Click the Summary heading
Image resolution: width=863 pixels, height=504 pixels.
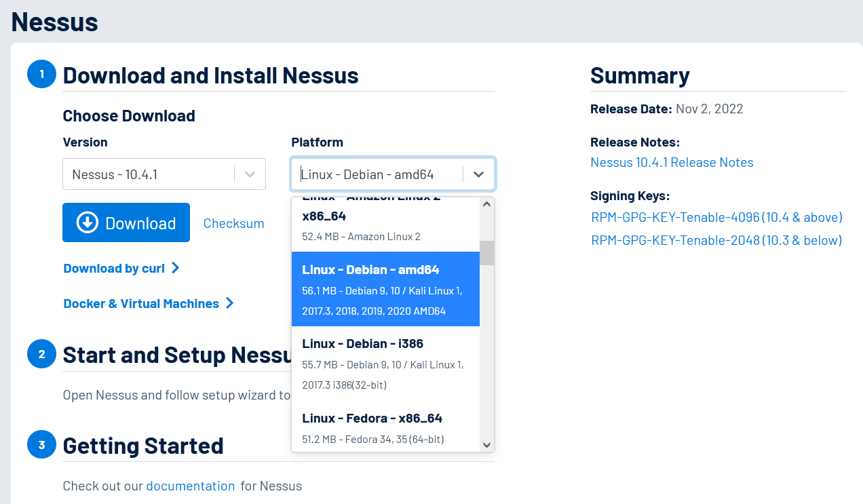pyautogui.click(x=640, y=75)
